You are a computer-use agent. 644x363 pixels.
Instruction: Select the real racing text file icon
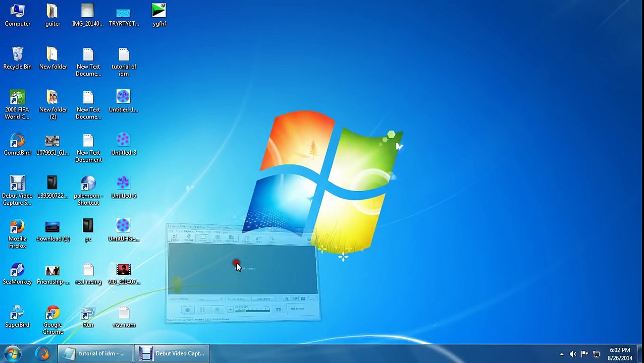[88, 273]
